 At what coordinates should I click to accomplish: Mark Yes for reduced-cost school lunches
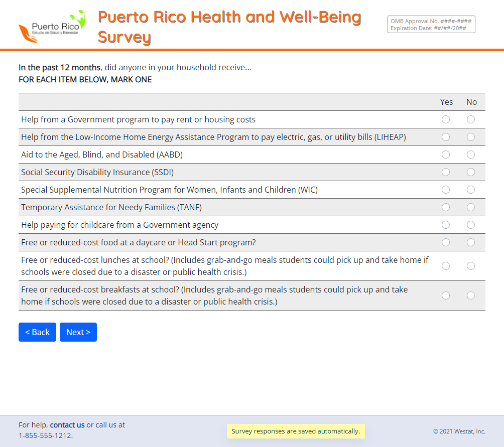click(x=446, y=266)
